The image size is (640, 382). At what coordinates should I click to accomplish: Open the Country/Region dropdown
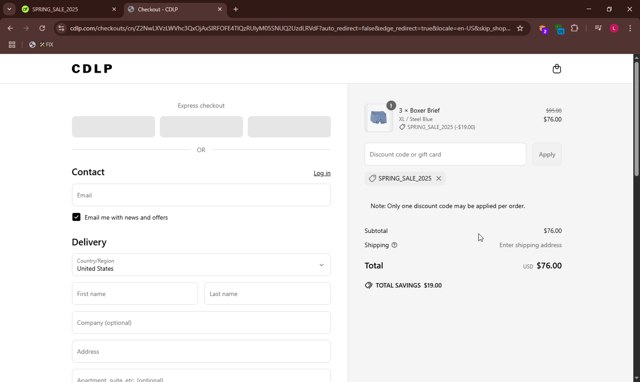pyautogui.click(x=201, y=264)
